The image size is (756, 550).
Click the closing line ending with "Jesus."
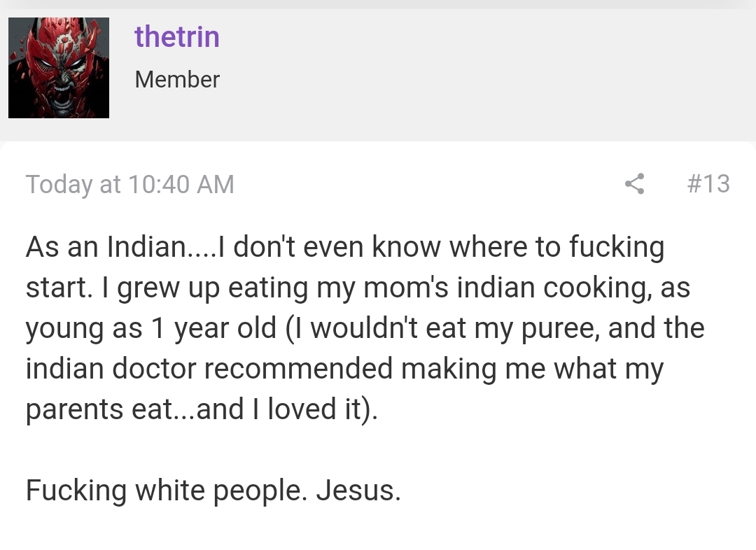(213, 491)
